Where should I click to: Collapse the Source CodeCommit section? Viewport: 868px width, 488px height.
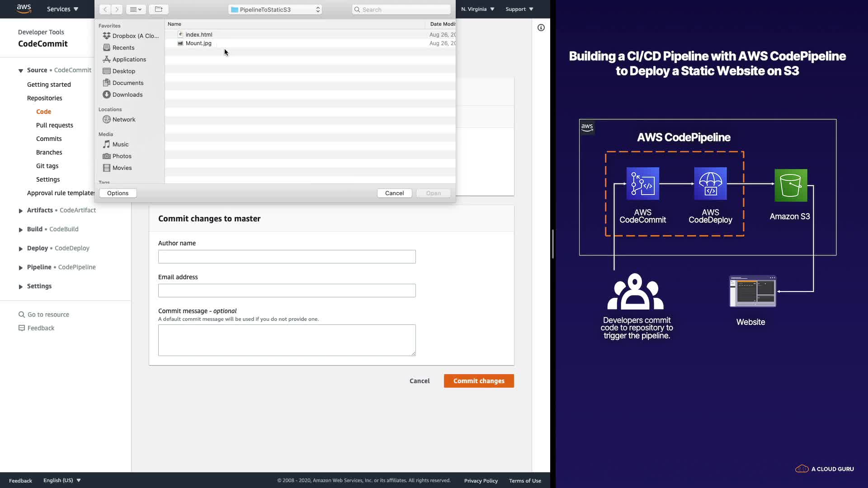[x=21, y=70]
